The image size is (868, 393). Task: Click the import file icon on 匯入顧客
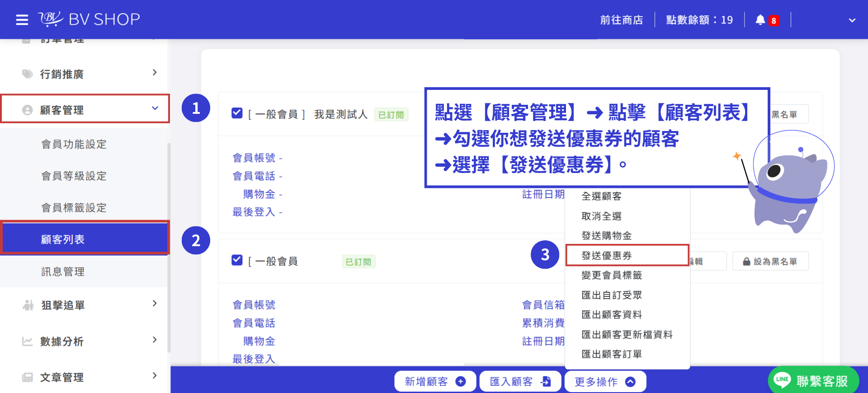pyautogui.click(x=546, y=382)
